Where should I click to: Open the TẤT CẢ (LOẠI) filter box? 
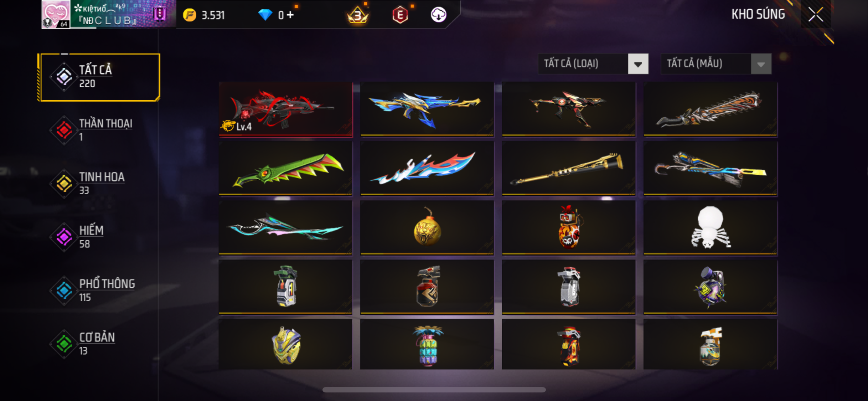(593, 64)
